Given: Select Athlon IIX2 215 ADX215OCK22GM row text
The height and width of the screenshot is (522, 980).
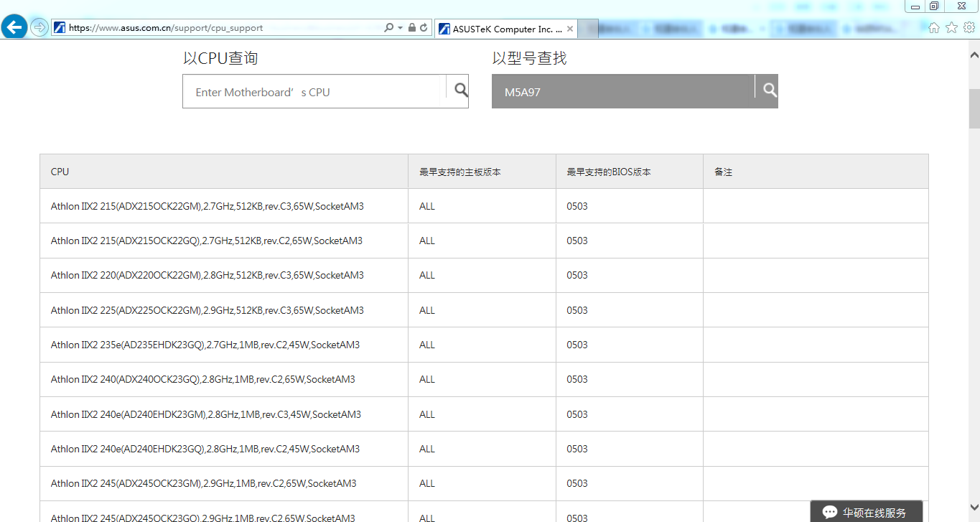Looking at the screenshot, I should tap(207, 206).
